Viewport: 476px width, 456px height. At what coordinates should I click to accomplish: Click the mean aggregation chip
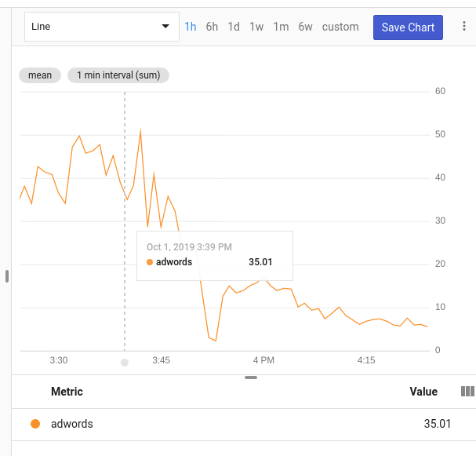(x=40, y=75)
